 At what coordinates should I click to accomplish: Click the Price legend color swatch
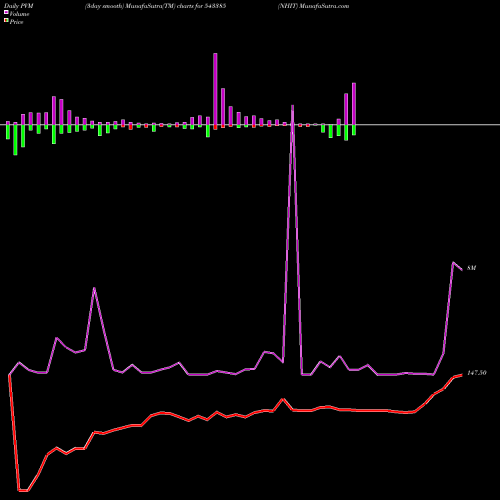pyautogui.click(x=6, y=21)
